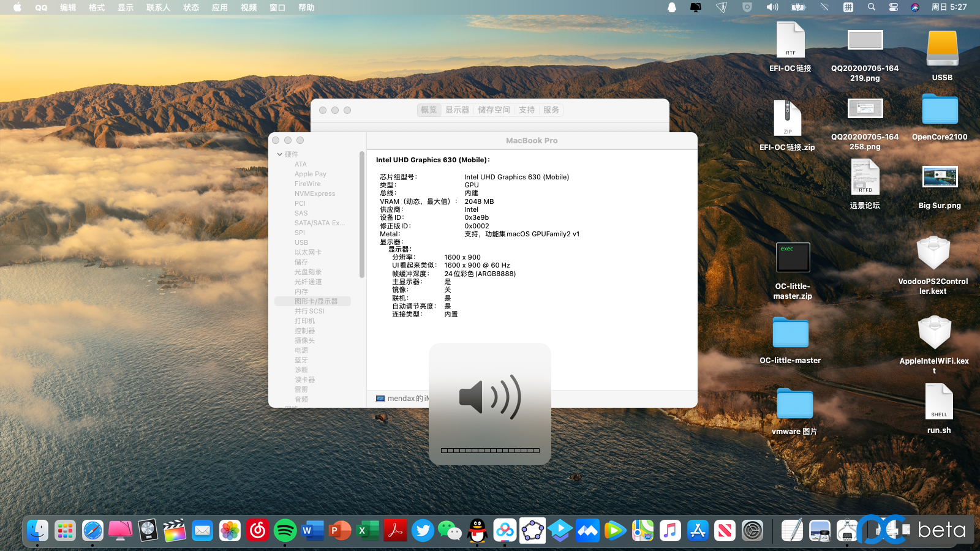Viewport: 980px width, 551px height.
Task: Select the vmware 图片 folder
Action: pyautogui.click(x=794, y=411)
